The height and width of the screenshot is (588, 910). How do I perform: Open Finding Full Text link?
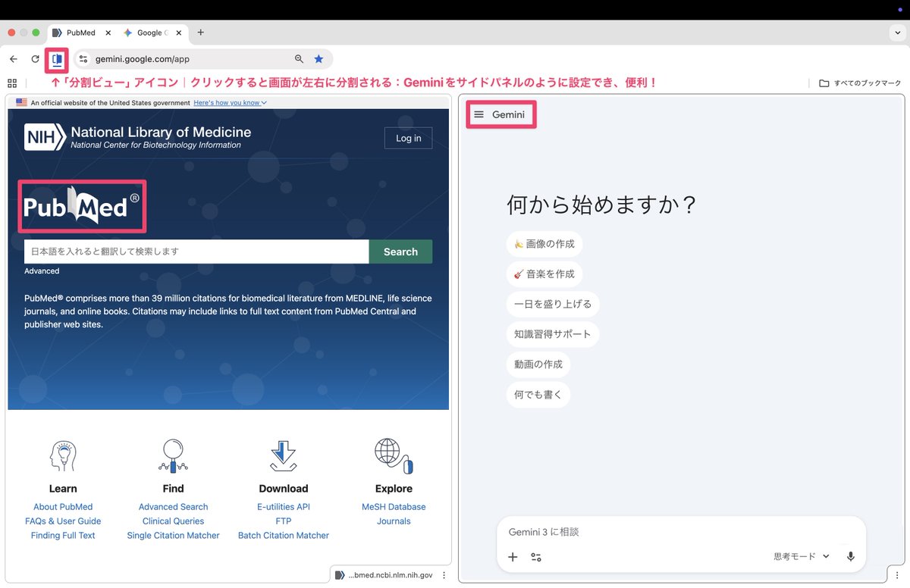pos(63,536)
